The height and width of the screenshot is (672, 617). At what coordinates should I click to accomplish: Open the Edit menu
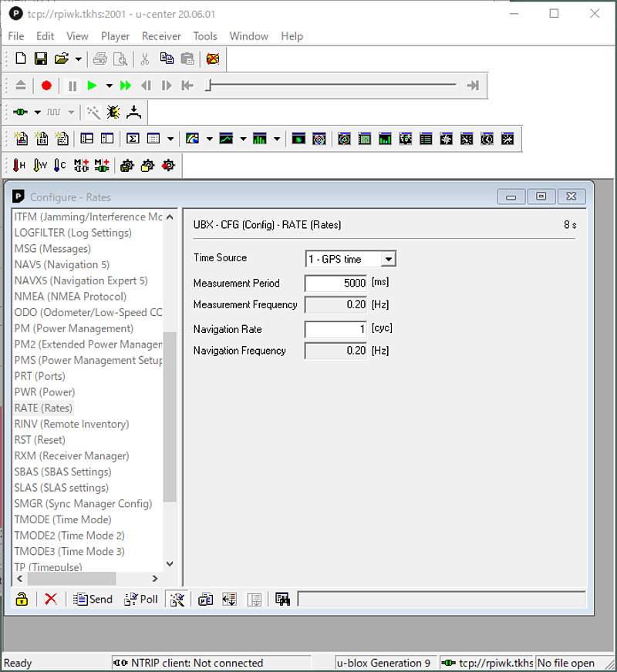click(x=45, y=36)
